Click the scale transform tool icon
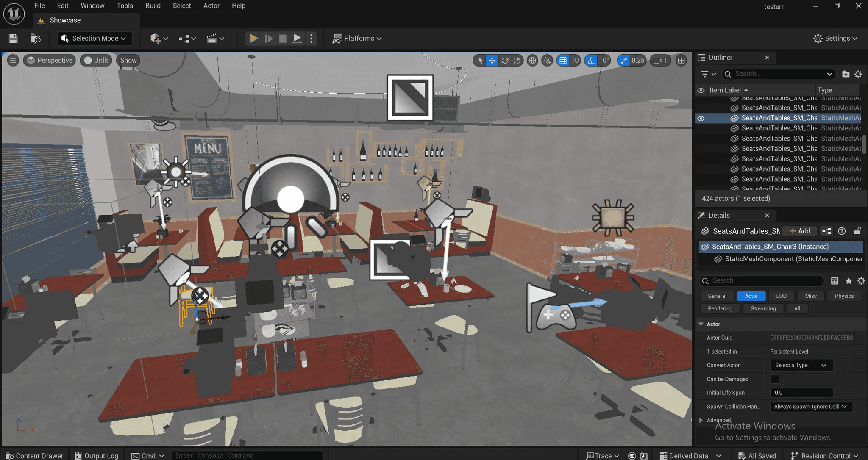The width and height of the screenshot is (868, 460). [x=517, y=61]
